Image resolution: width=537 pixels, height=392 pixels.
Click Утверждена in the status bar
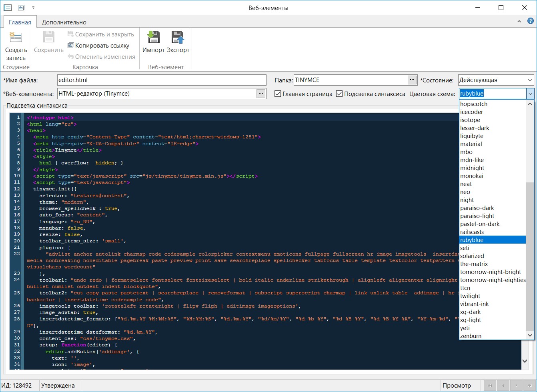[58, 386]
